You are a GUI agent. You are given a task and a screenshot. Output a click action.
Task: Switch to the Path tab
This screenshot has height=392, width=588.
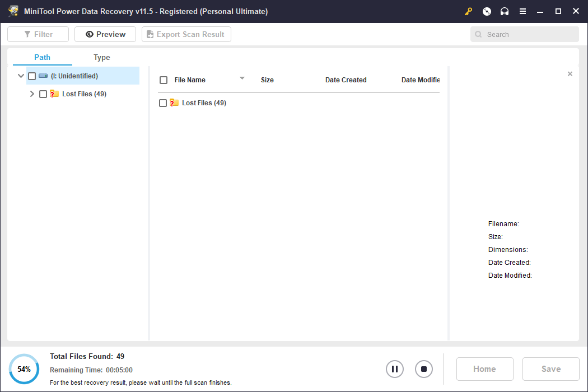coord(43,57)
